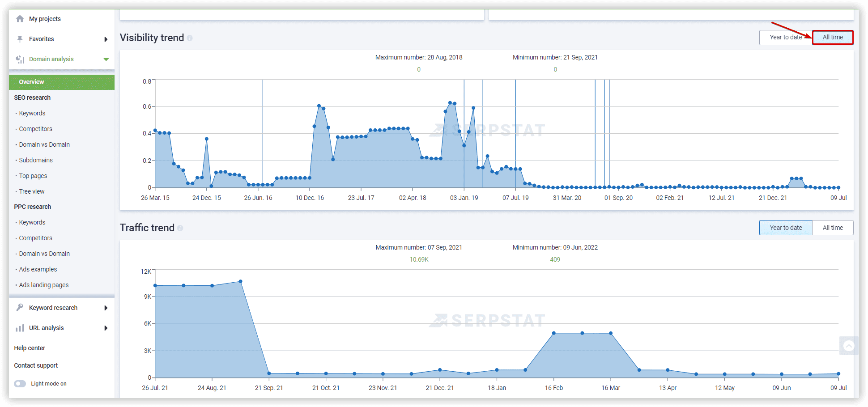Image resolution: width=868 pixels, height=407 pixels.
Task: Click the Keyword research key icon
Action: point(20,307)
